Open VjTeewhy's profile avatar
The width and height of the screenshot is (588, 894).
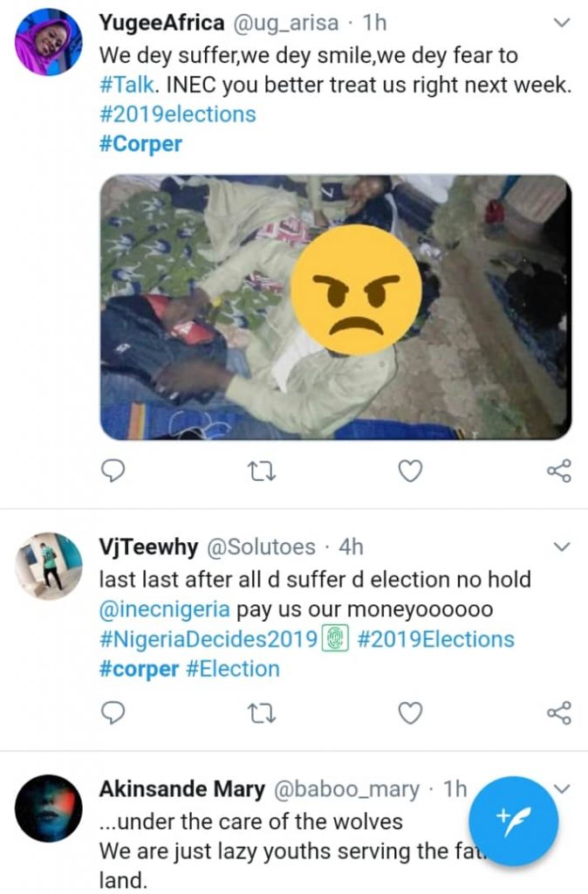[x=49, y=567]
